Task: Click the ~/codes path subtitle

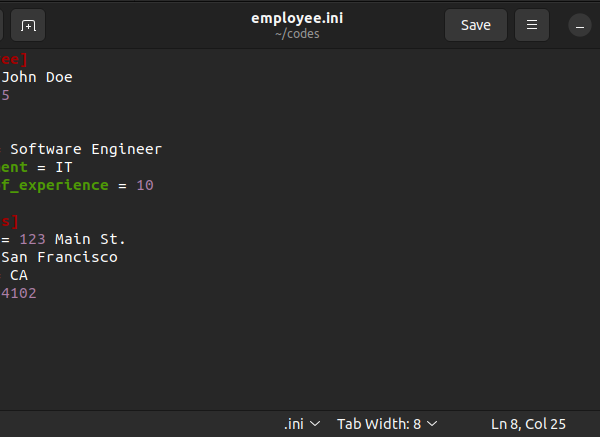Action: (297, 34)
